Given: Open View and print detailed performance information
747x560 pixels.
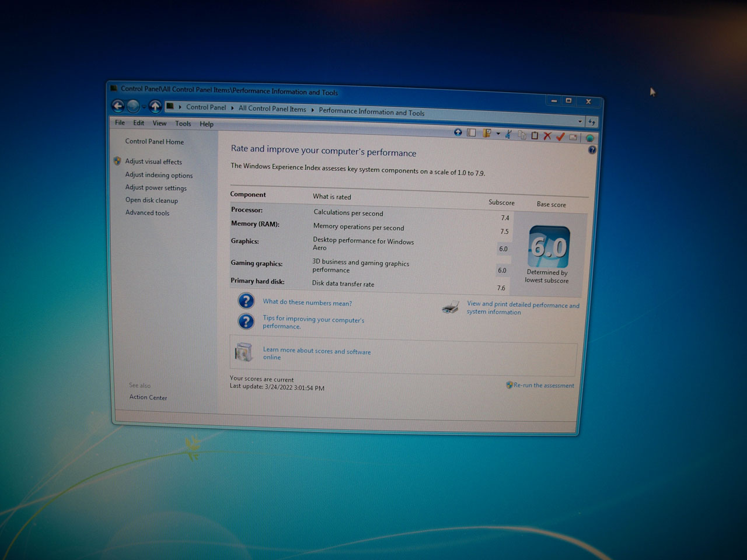Looking at the screenshot, I should [523, 308].
